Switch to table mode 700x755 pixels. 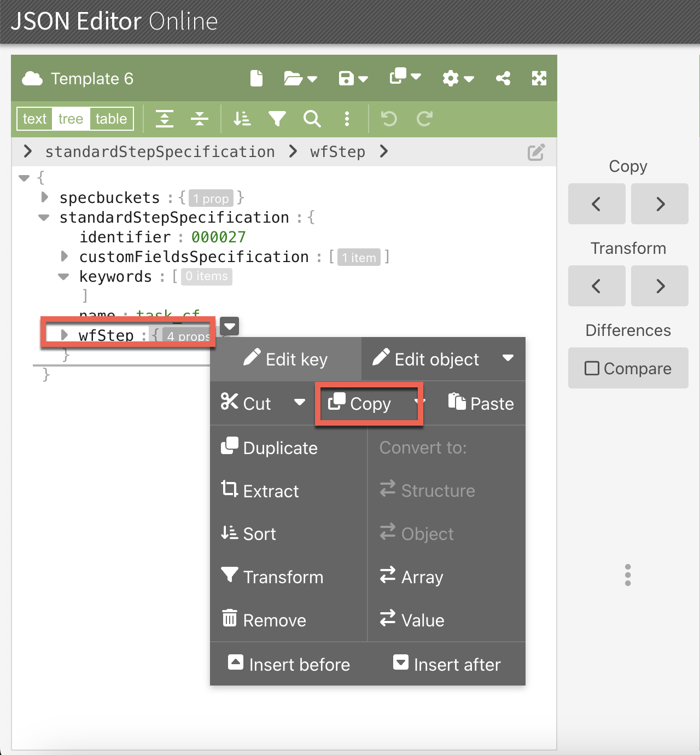click(x=111, y=119)
